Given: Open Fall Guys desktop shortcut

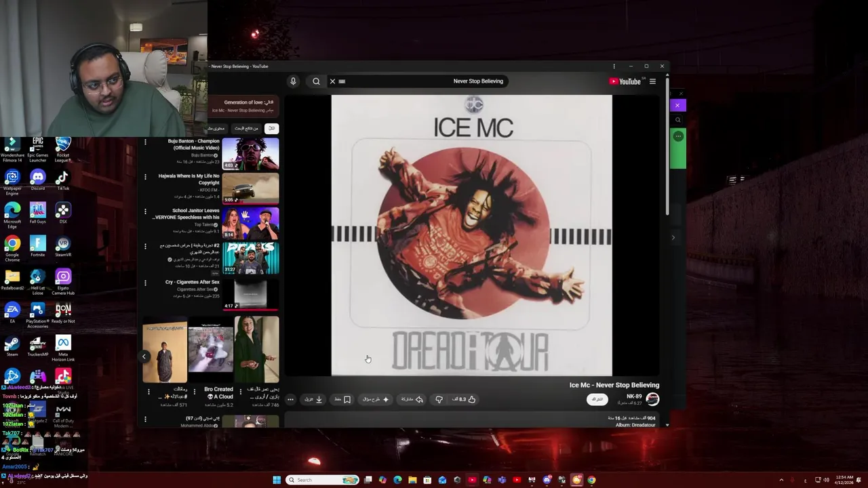Looking at the screenshot, I should (38, 213).
